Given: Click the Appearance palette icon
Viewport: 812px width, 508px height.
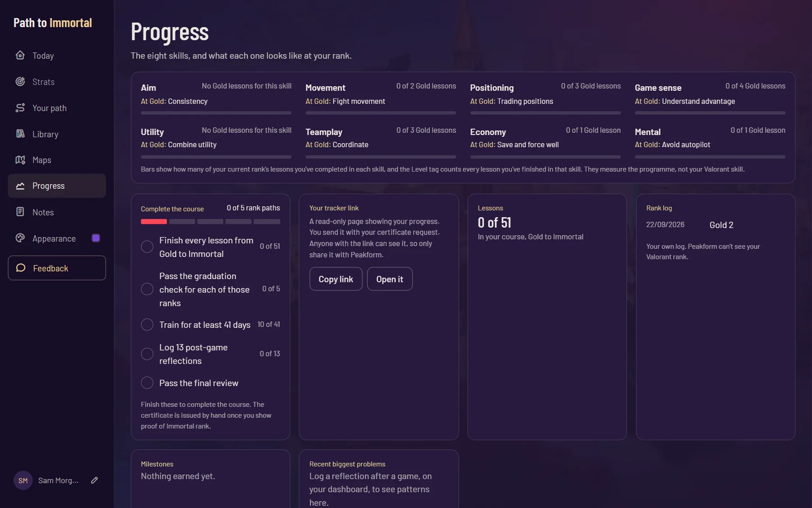Looking at the screenshot, I should tap(20, 238).
